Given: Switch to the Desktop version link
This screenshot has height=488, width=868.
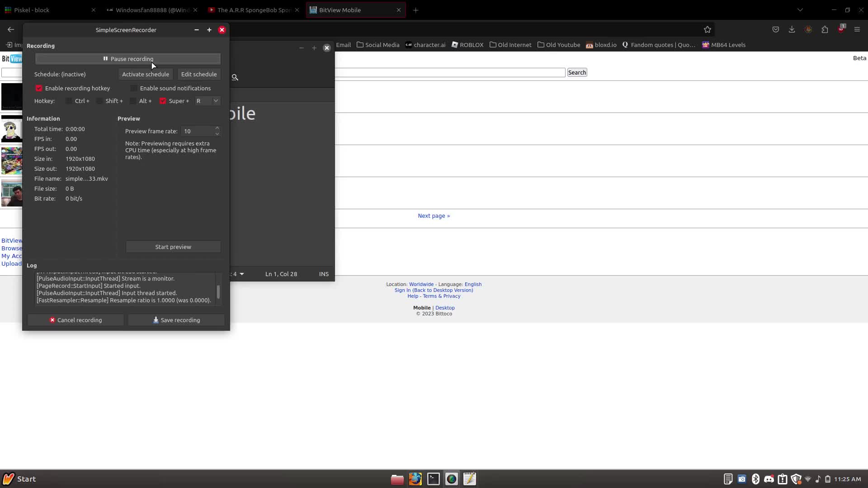Looking at the screenshot, I should coord(445,308).
